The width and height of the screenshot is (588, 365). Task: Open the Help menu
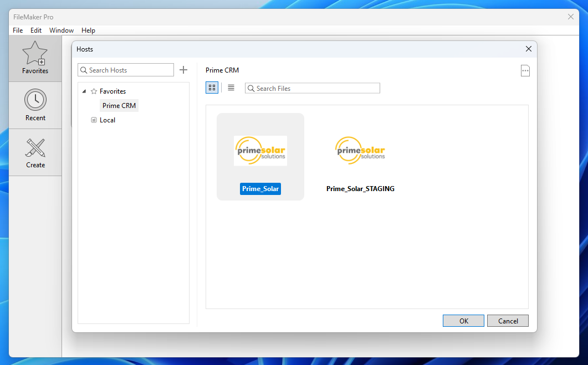click(x=88, y=30)
